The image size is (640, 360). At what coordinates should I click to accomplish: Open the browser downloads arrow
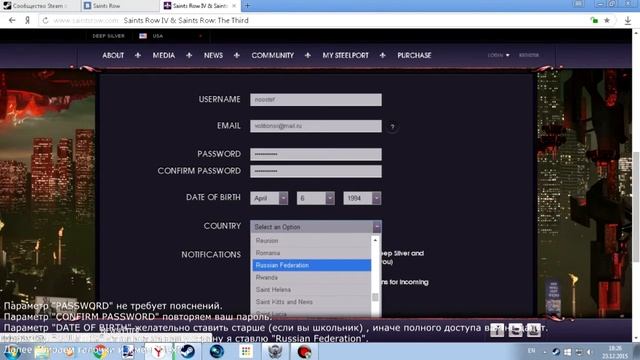click(628, 20)
